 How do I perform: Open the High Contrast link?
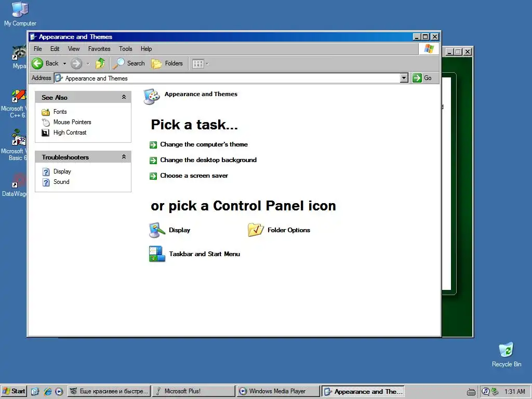(x=70, y=132)
